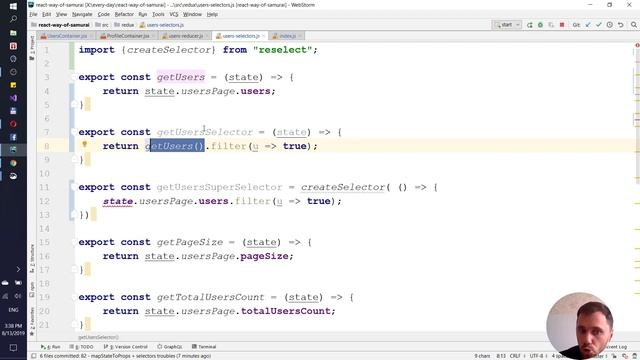Click the src breadcrumb folder

click(x=102, y=25)
